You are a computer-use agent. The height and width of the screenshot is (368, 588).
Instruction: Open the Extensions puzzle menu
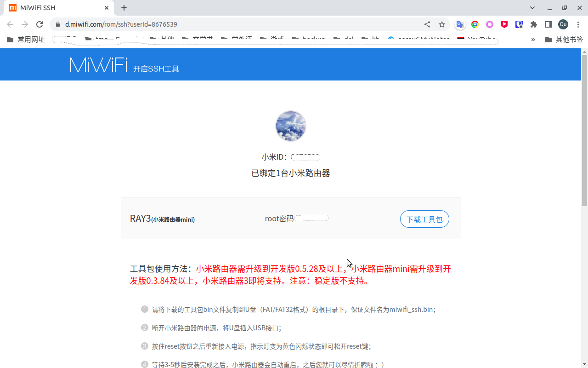tap(534, 24)
